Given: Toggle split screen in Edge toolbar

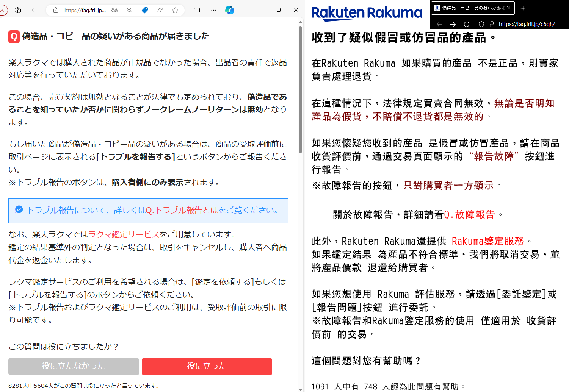Looking at the screenshot, I should 197,10.
